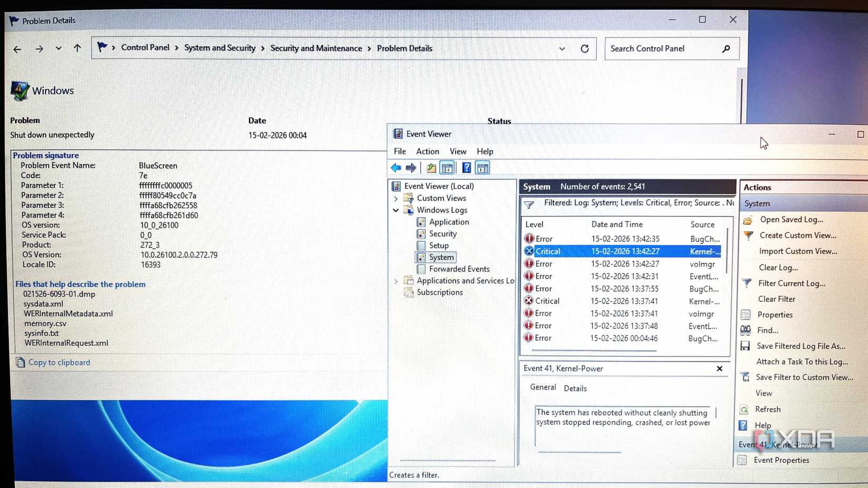The width and height of the screenshot is (868, 488).
Task: Open the Help menu in Event Viewer
Action: point(485,151)
